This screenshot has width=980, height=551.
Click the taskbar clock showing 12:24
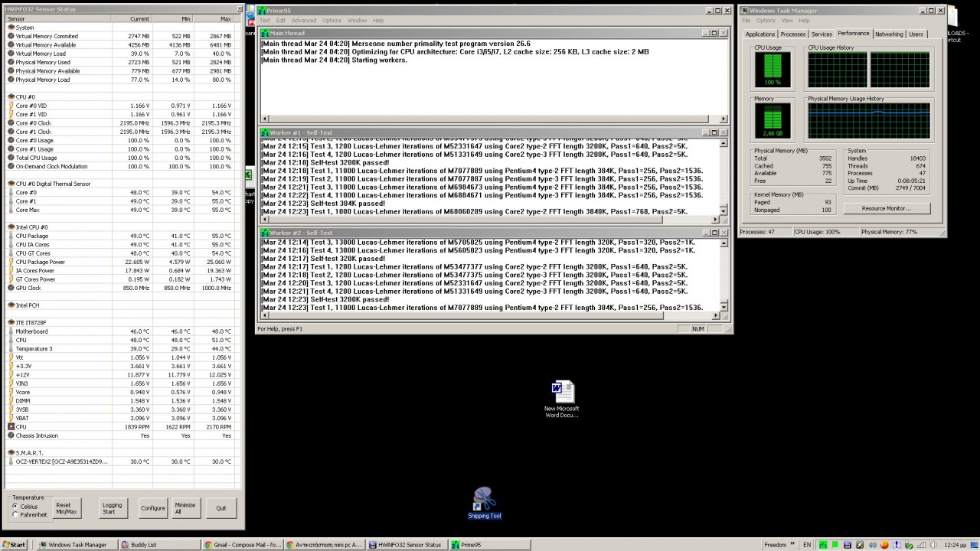point(955,545)
